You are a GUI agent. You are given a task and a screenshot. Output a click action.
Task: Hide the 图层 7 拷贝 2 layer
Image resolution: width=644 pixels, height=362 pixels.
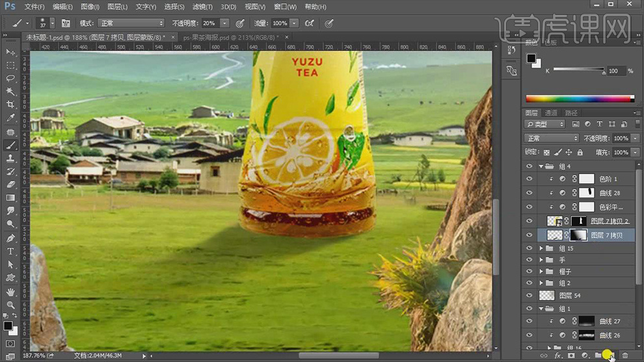tap(529, 221)
